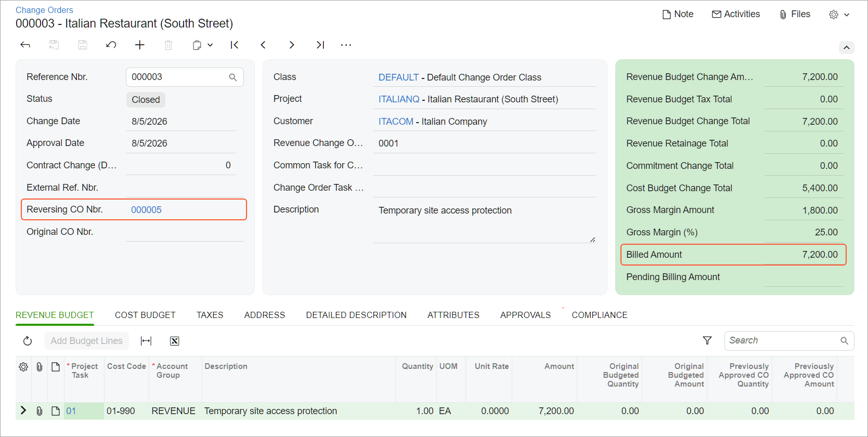Expand the budget row with the arrow

click(x=23, y=410)
